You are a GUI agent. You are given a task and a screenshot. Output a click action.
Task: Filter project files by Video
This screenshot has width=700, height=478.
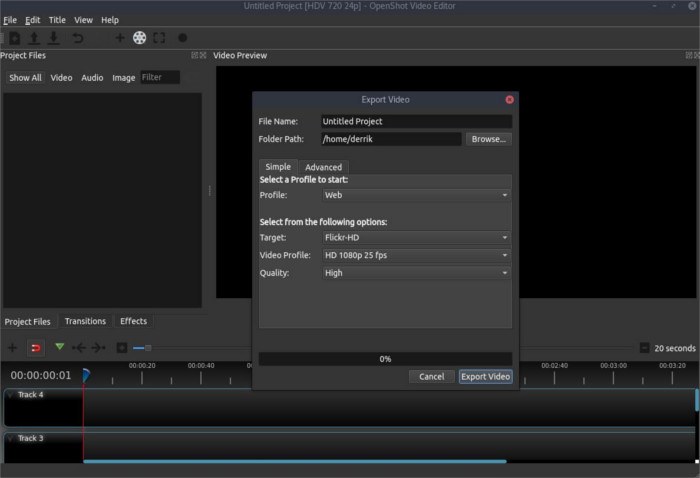pos(61,78)
